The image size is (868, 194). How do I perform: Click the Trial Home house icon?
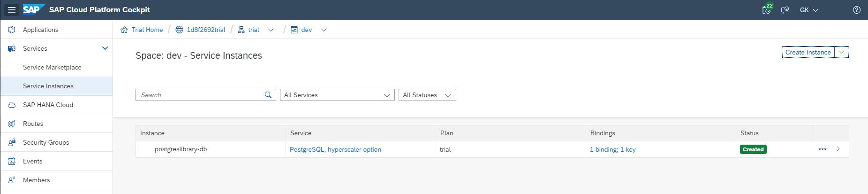pos(124,30)
